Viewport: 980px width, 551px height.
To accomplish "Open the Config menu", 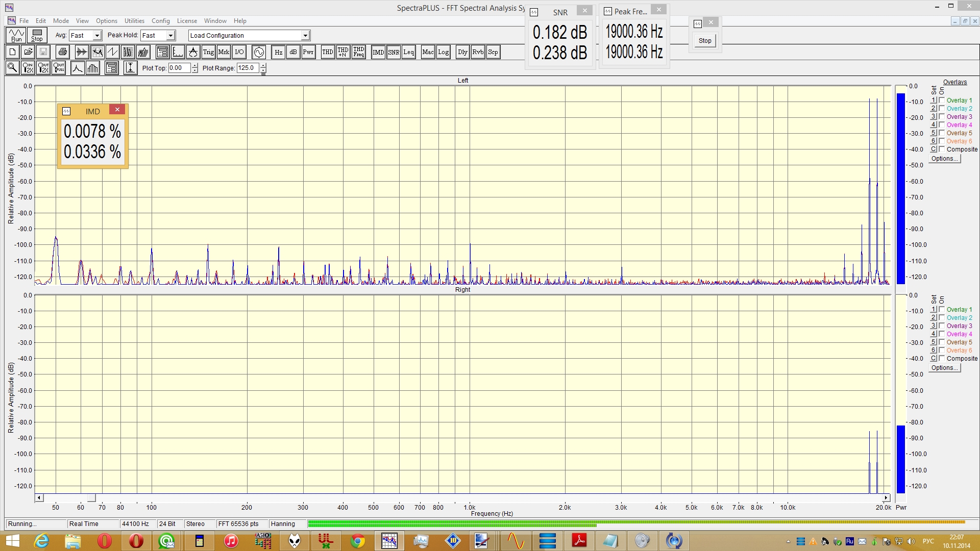I will (160, 21).
